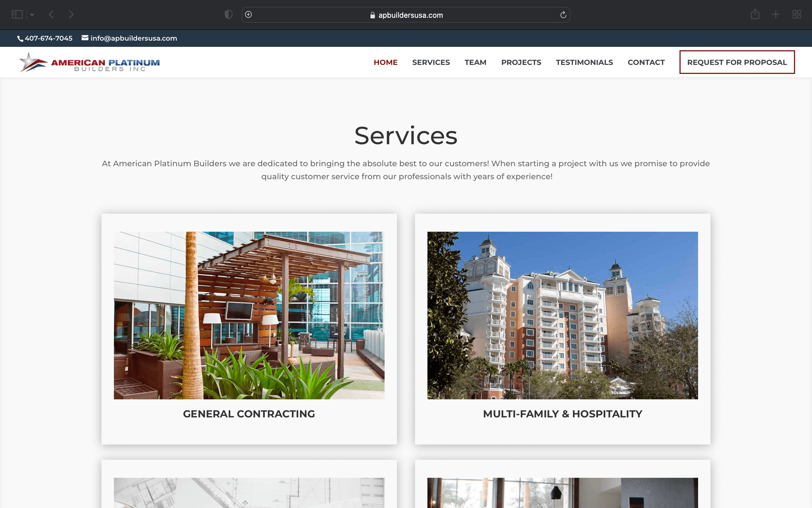This screenshot has height=508, width=812.
Task: Open the sidebar options dropdown chevron
Action: [x=32, y=14]
